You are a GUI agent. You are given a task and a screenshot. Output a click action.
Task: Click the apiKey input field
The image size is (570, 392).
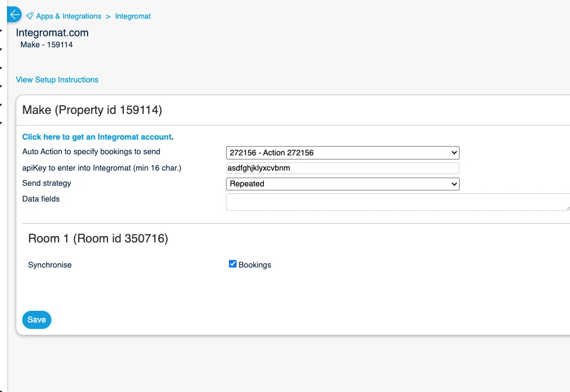click(342, 168)
